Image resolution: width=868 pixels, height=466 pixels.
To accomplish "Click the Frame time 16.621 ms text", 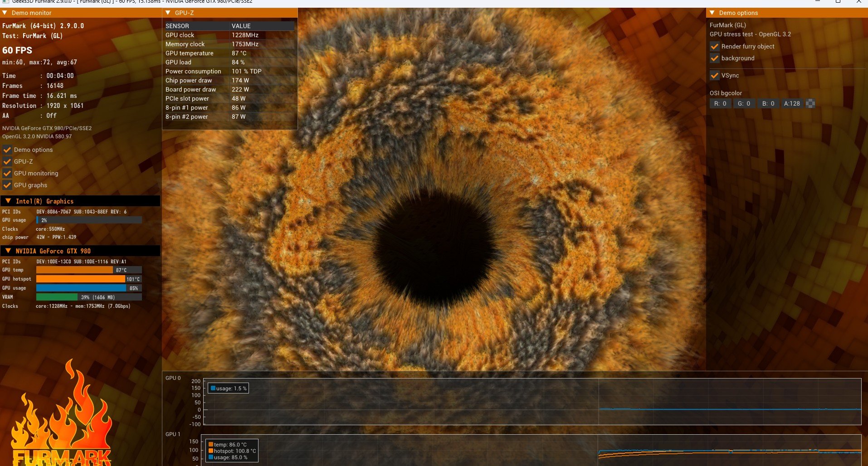I will click(39, 96).
